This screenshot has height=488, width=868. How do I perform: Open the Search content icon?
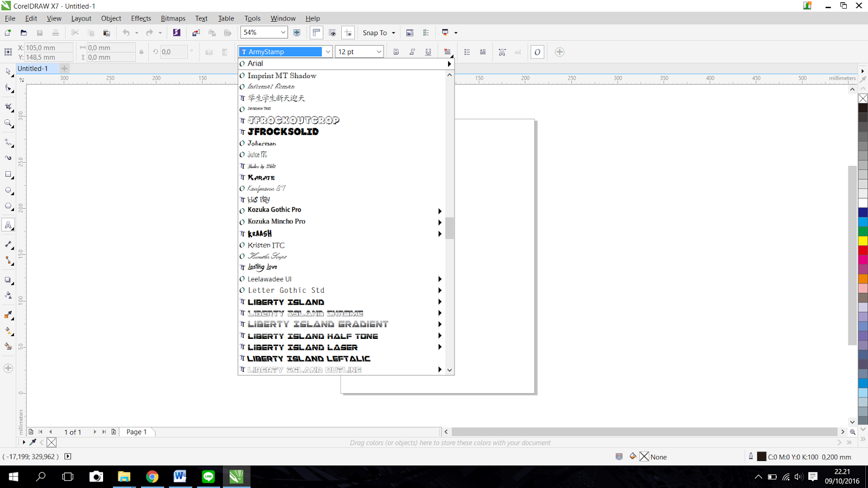(176, 33)
